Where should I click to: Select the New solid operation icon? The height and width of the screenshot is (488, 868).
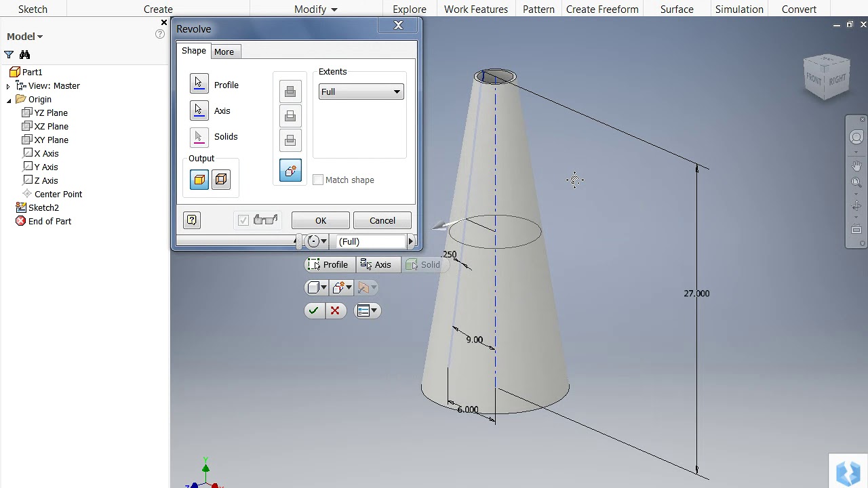pos(290,171)
